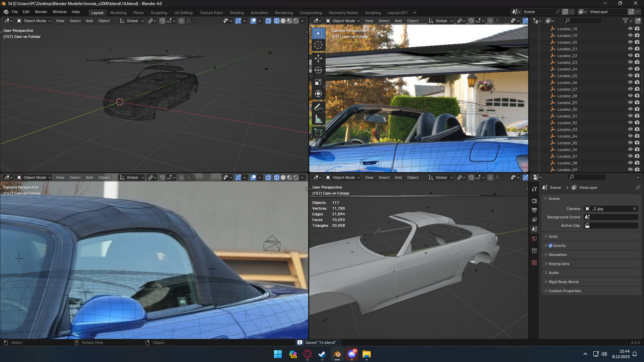Toggle viewport visibility of Locator_25

click(x=630, y=76)
